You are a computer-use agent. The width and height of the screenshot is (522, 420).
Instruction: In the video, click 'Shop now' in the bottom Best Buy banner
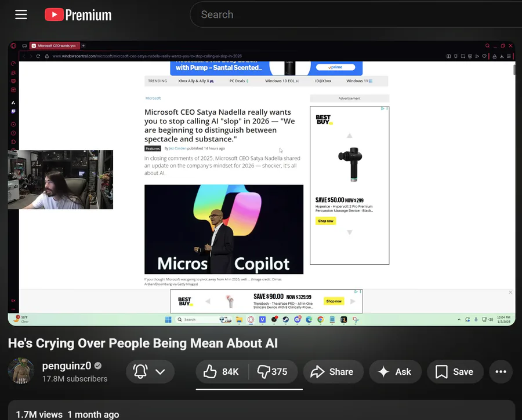[x=334, y=301]
